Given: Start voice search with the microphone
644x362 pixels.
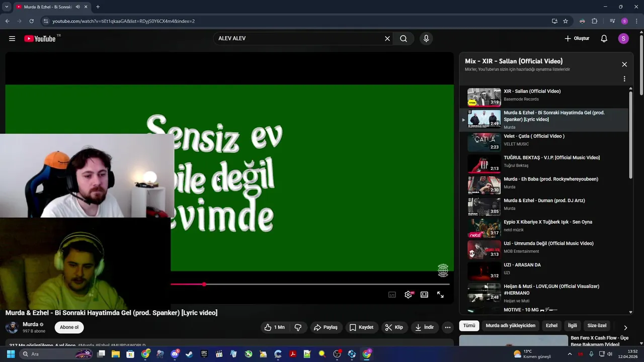Looking at the screenshot, I should coord(426,39).
